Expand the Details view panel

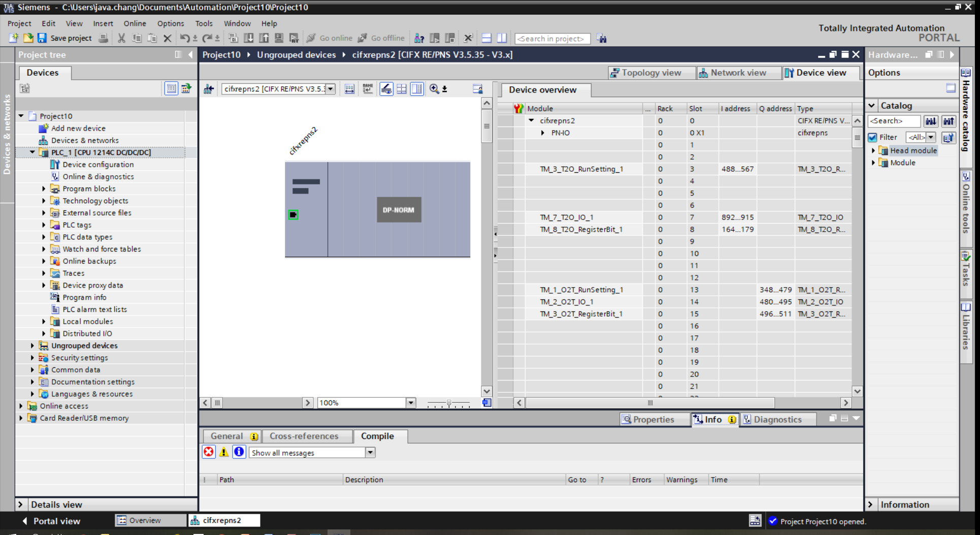[x=20, y=505]
